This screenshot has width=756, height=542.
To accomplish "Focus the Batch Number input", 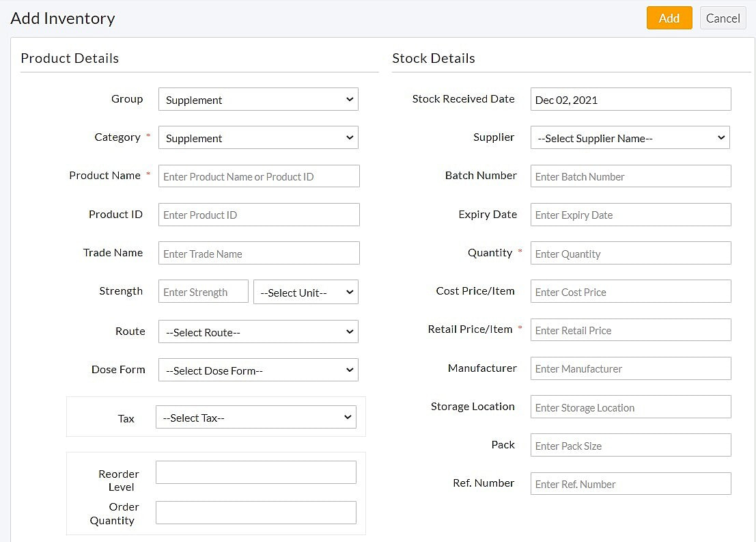I will 630,176.
